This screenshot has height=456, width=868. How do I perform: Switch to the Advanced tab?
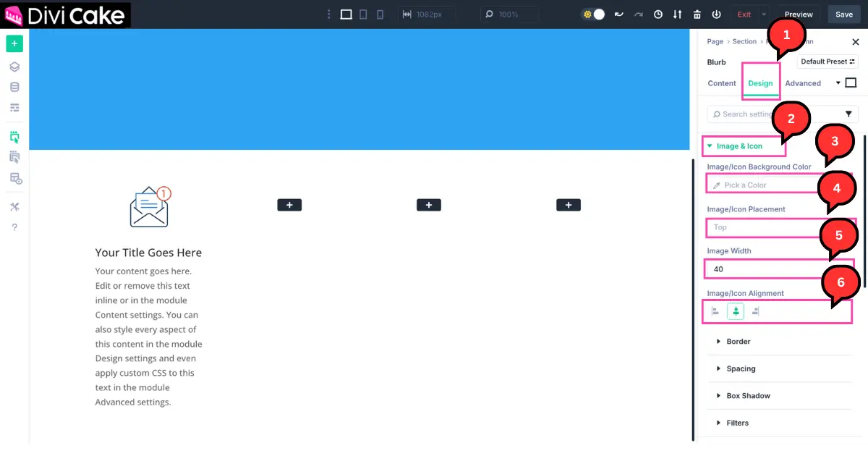(803, 83)
